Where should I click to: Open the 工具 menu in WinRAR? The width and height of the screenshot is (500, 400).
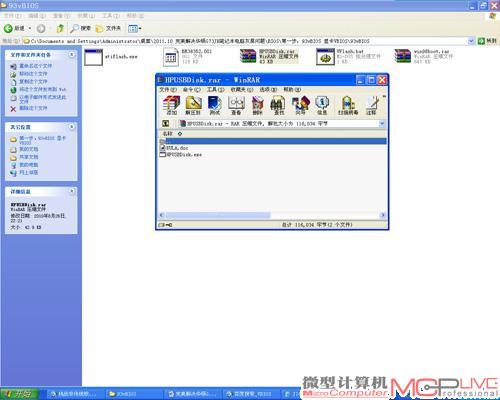pos(215,90)
